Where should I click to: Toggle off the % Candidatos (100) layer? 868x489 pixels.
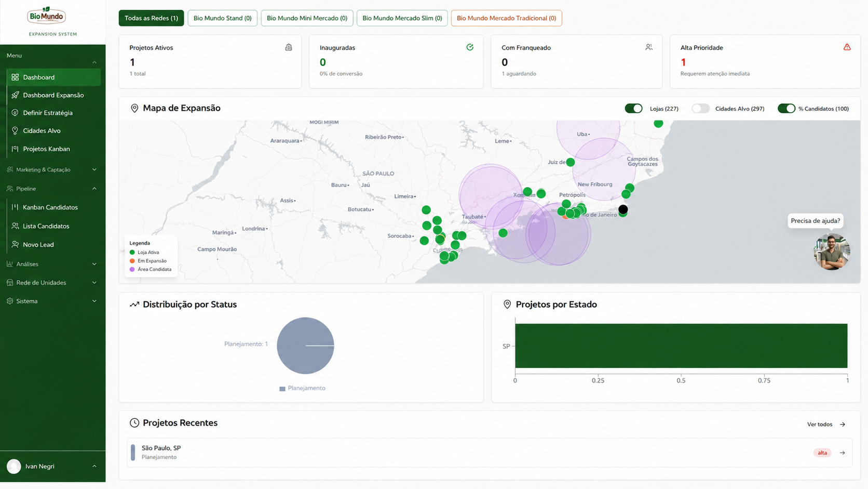click(x=786, y=109)
